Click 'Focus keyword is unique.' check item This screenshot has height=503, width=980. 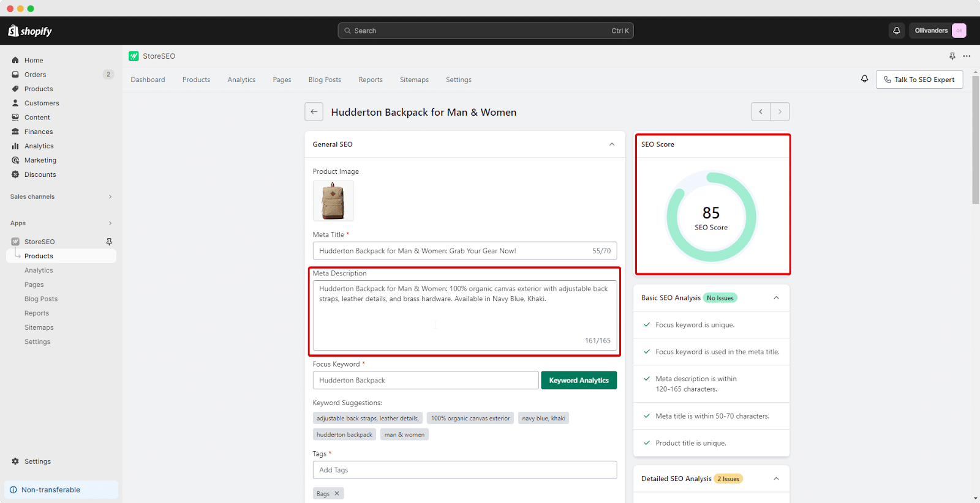click(x=695, y=325)
